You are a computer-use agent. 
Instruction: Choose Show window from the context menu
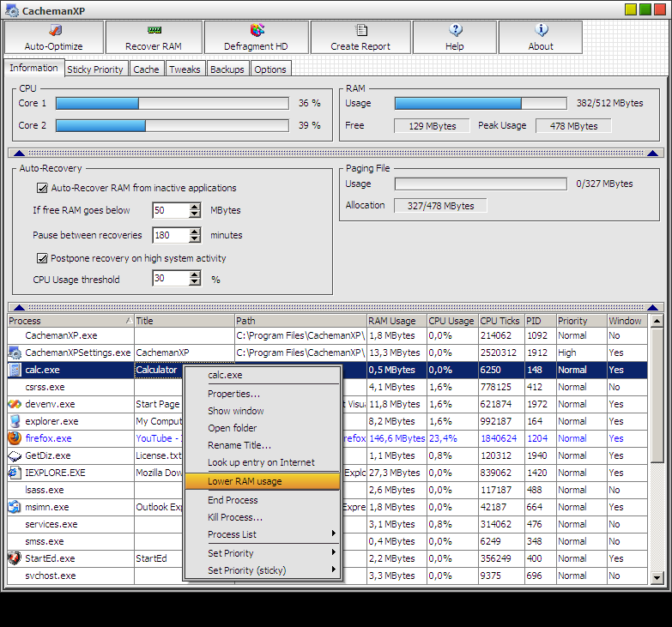click(263, 411)
